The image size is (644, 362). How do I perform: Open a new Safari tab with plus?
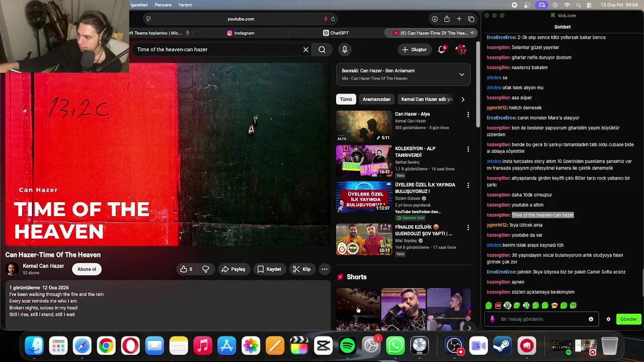pos(459,19)
